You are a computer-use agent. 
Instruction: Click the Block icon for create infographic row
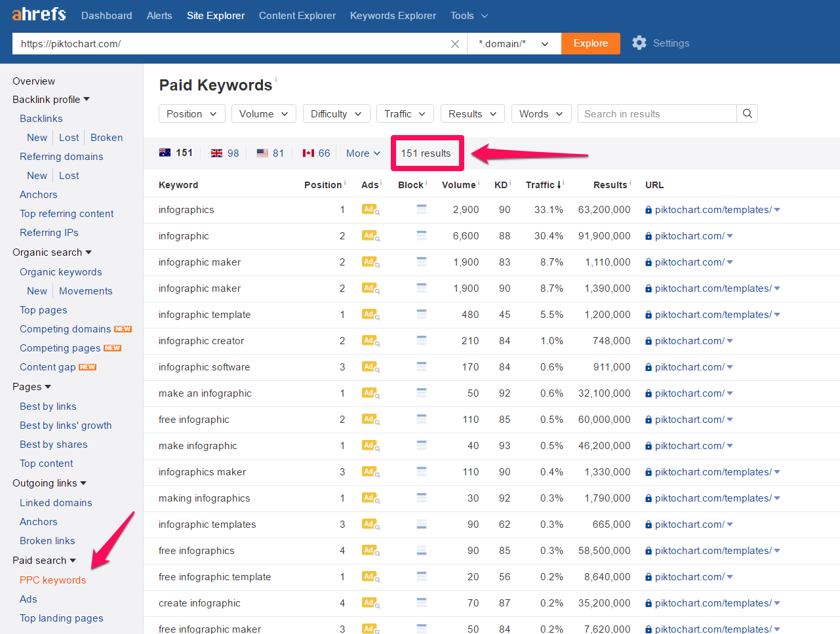[x=422, y=603]
